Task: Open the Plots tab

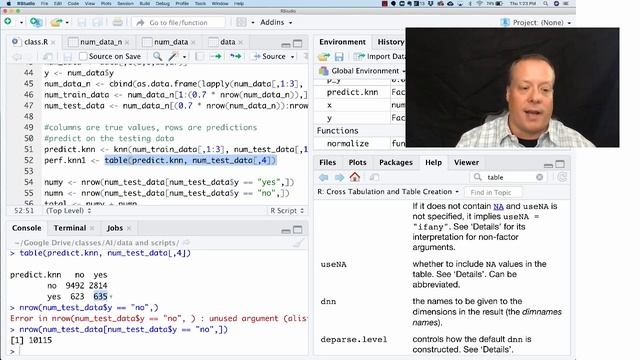Action: click(x=357, y=162)
